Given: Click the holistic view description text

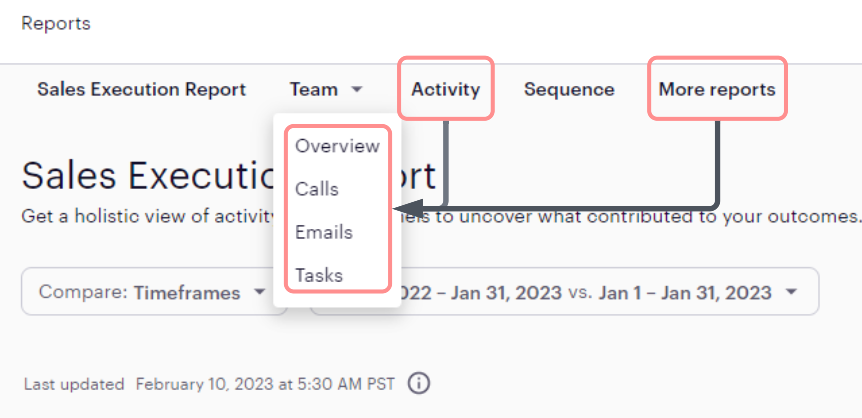Looking at the screenshot, I should 440,216.
